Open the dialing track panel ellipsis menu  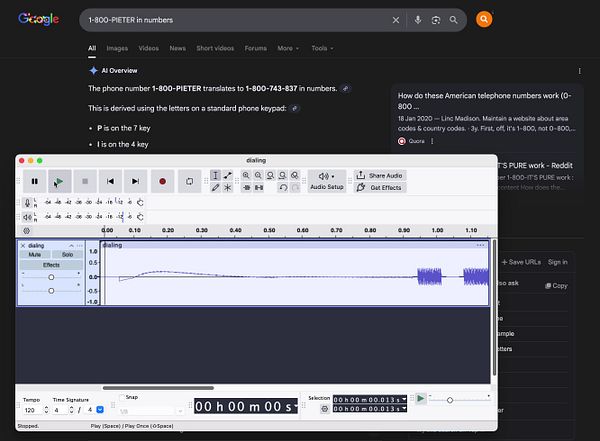pos(80,245)
